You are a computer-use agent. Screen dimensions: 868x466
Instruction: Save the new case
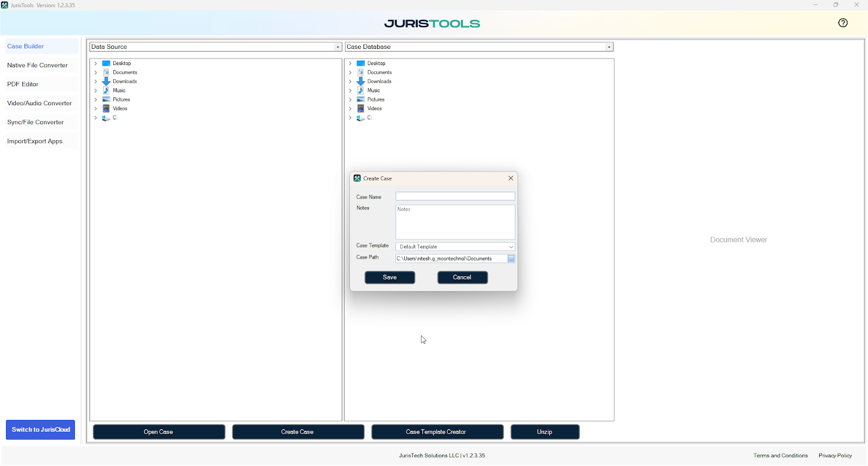coord(390,277)
